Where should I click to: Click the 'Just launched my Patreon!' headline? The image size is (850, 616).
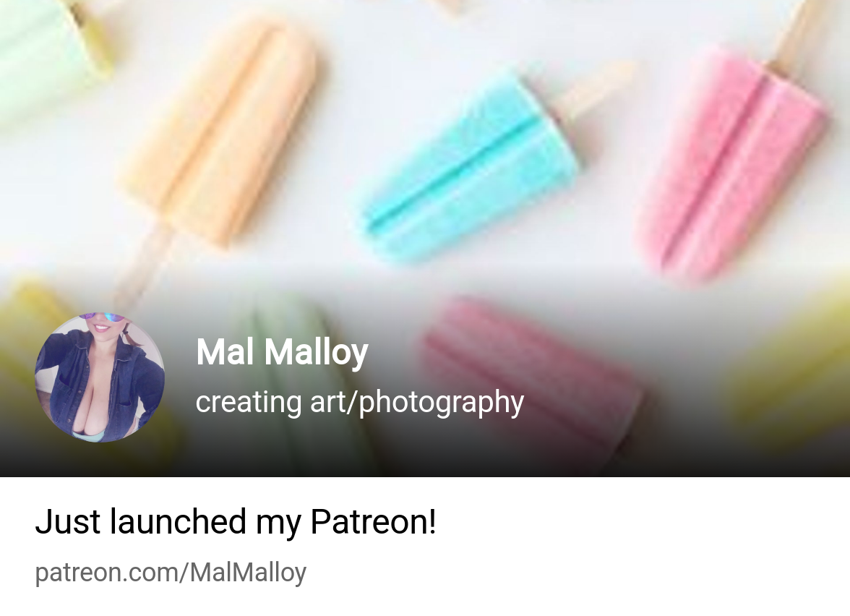(236, 522)
